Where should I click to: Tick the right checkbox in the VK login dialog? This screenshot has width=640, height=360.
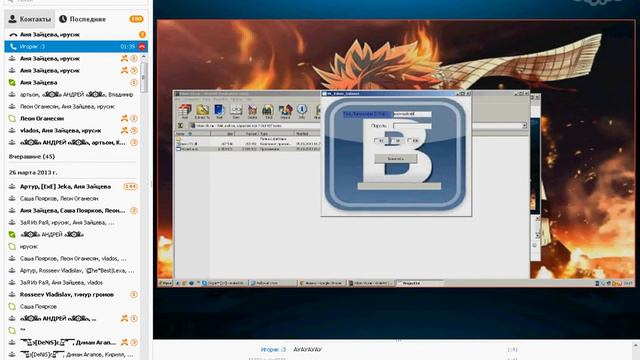[x=409, y=140]
